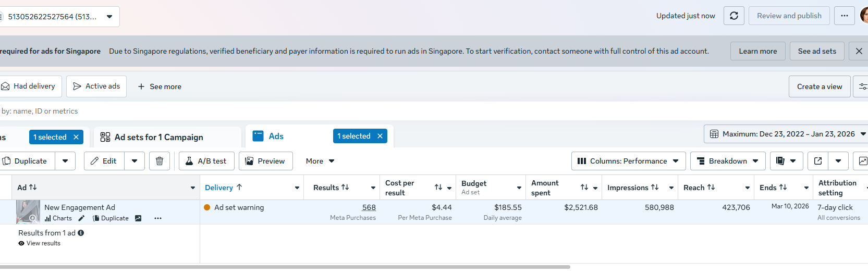
Task: Click the trash delete icon
Action: tap(160, 161)
